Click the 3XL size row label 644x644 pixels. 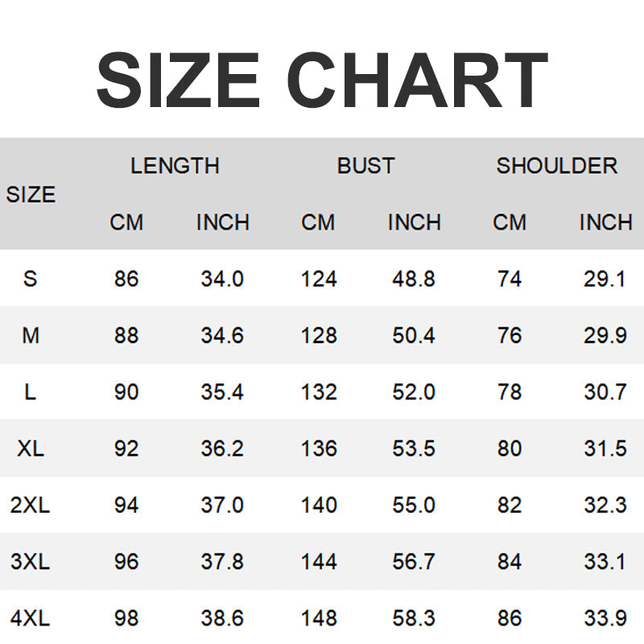(x=31, y=561)
